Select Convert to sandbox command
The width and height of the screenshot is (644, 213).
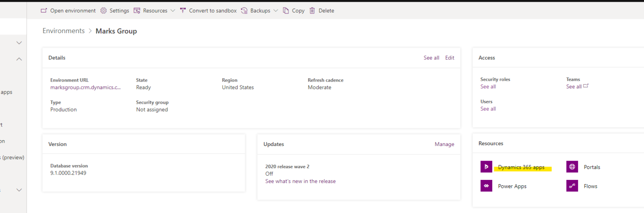[x=213, y=10]
